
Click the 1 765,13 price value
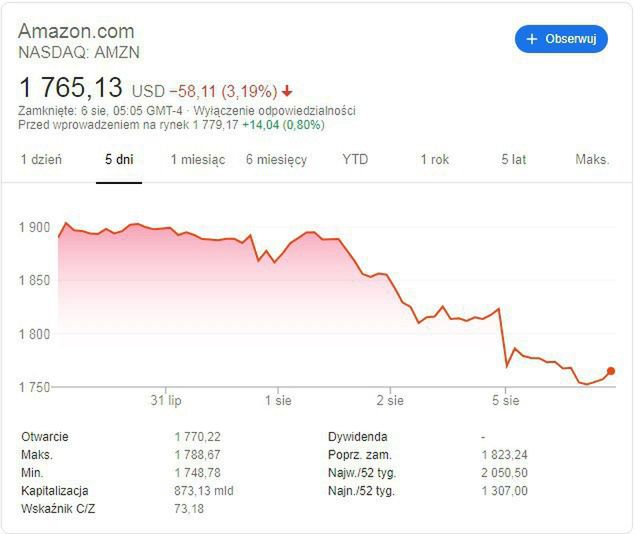72,87
